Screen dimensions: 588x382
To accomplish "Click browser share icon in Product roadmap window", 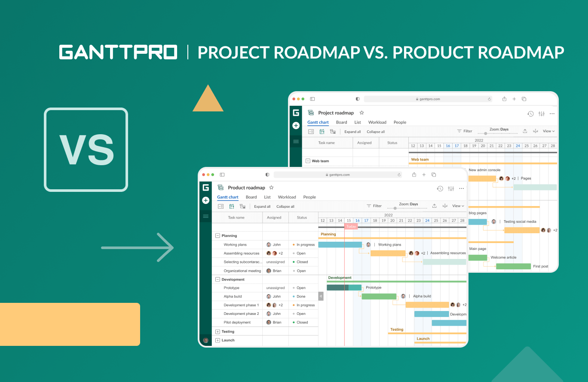I will coord(414,175).
